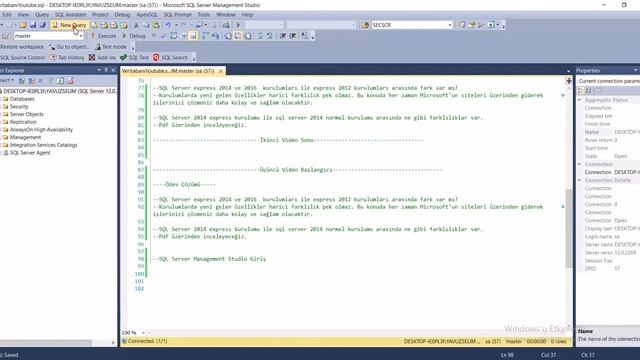Viewport: 640px width, 360px height.
Task: Click the Save All icon
Action: click(x=42, y=25)
